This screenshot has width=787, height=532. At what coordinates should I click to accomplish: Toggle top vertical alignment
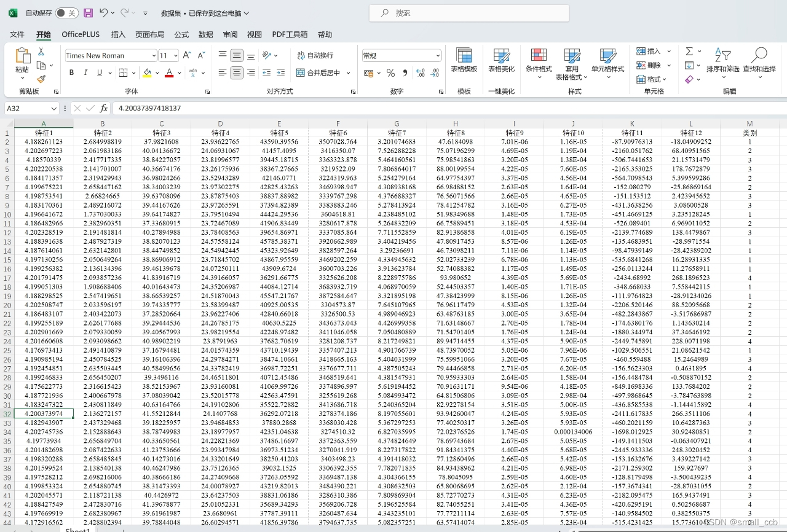click(222, 55)
